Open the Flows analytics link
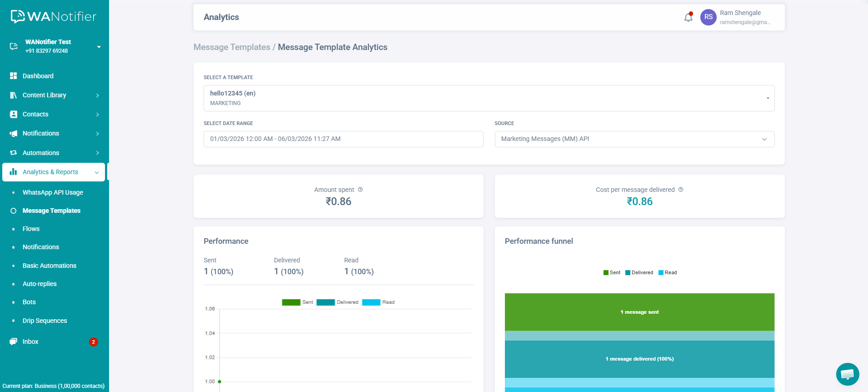The width and height of the screenshot is (868, 392). click(x=31, y=229)
